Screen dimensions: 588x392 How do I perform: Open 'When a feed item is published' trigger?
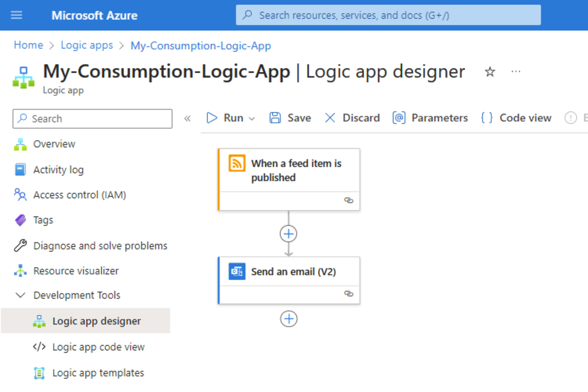(289, 179)
